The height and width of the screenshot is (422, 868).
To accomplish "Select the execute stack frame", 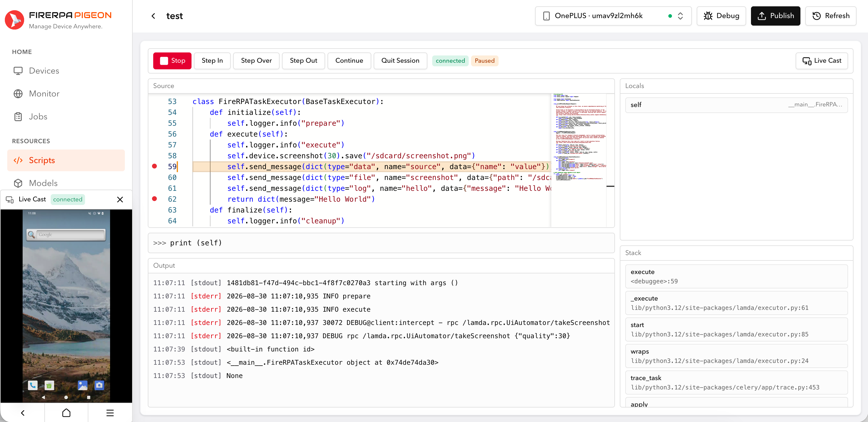I will pyautogui.click(x=736, y=276).
